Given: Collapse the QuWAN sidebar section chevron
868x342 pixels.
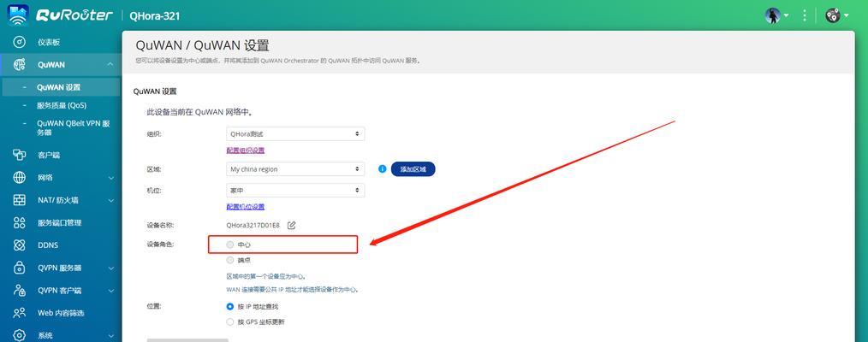Looking at the screenshot, I should (110, 65).
